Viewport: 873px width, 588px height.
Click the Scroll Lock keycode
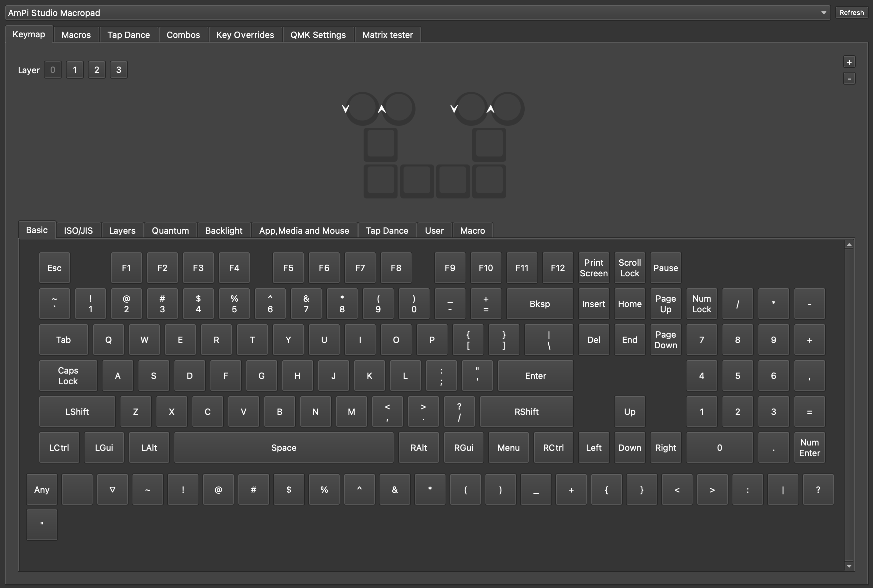[x=630, y=268]
